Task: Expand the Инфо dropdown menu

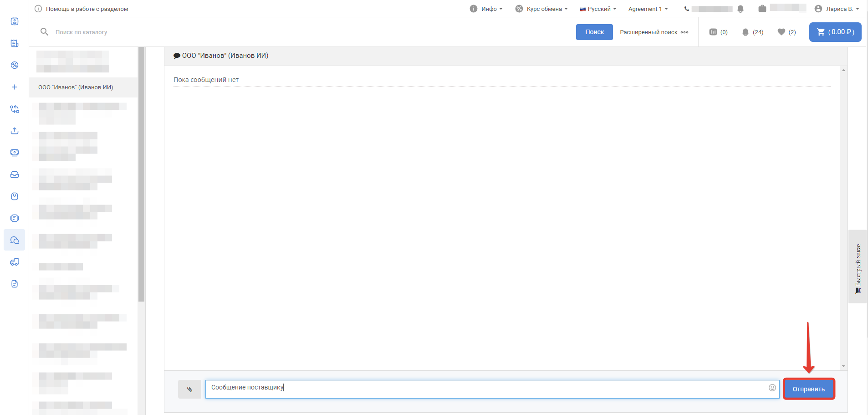Action: (486, 9)
